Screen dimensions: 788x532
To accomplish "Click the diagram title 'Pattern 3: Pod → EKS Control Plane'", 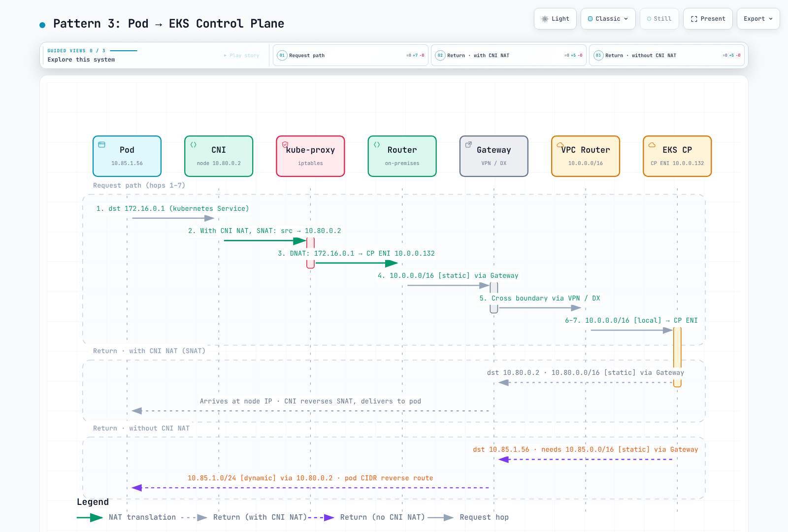I will coord(168,24).
